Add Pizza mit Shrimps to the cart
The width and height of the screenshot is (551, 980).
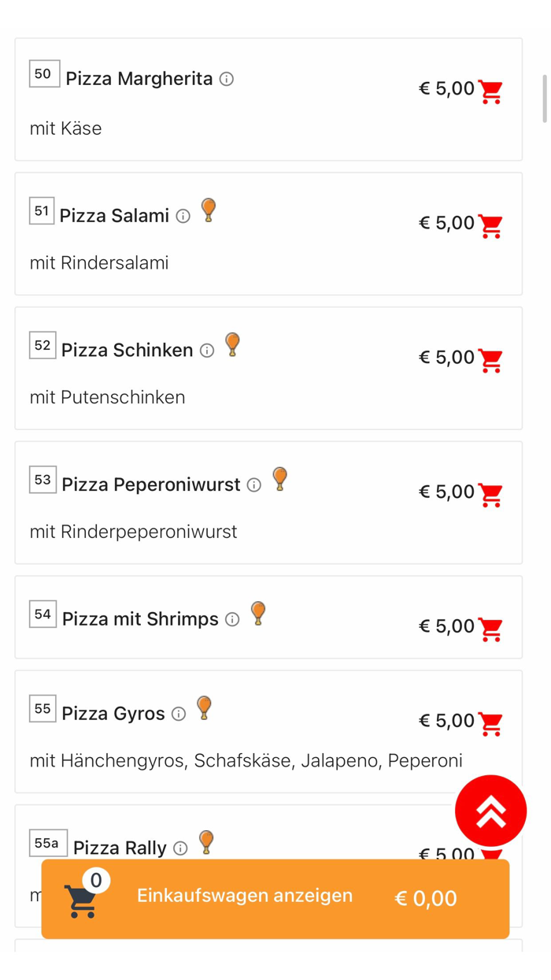pos(490,629)
